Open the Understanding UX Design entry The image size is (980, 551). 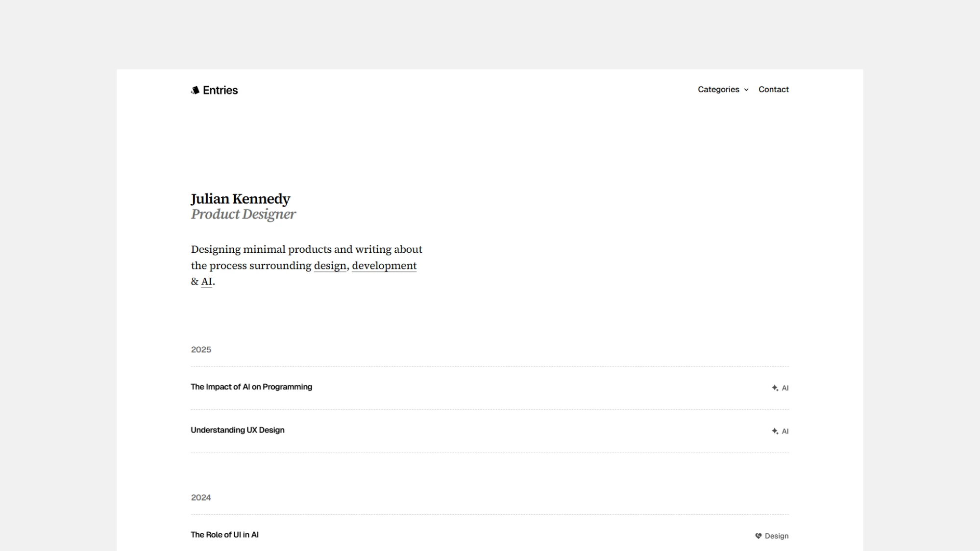coord(237,430)
